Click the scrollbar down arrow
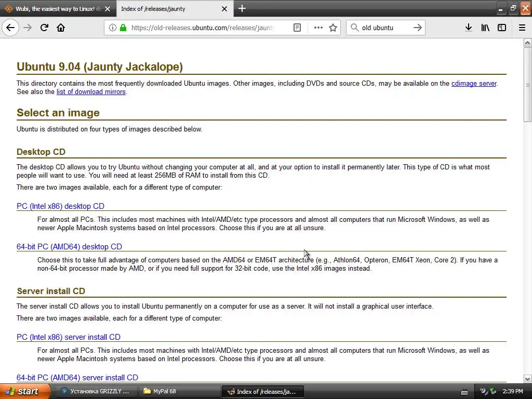Viewport: 532px width, 399px height. coord(528,379)
